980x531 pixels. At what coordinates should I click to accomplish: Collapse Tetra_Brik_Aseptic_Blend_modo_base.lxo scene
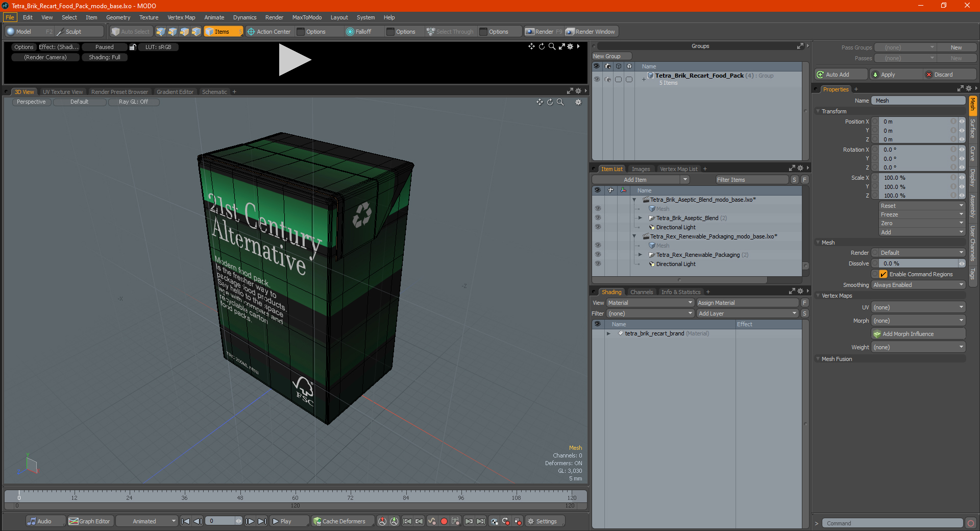(x=634, y=200)
